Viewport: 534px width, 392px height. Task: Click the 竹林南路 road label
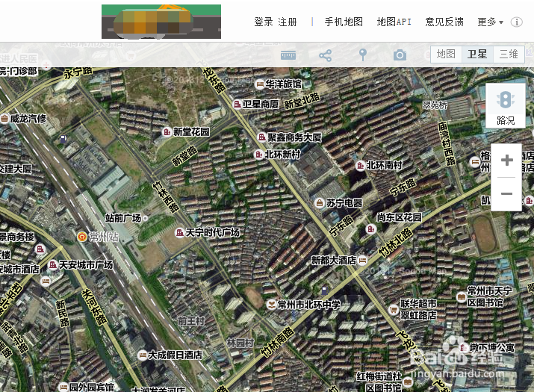[277, 341]
